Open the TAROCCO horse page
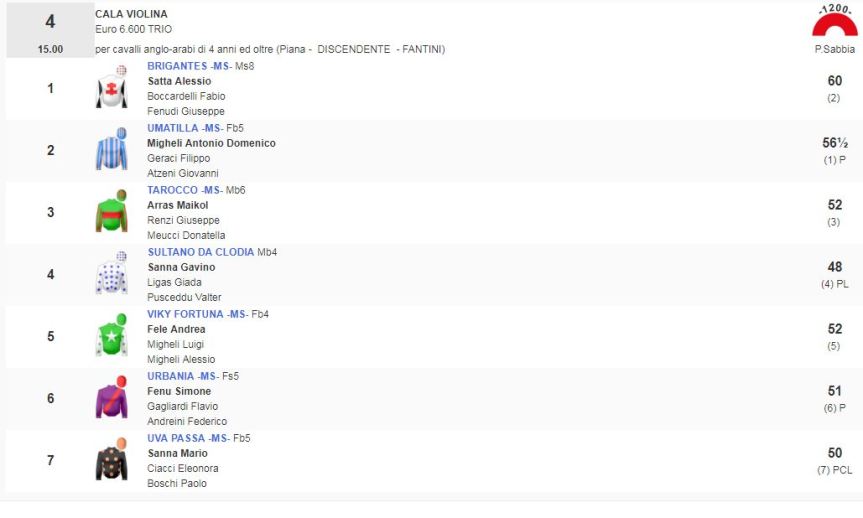The image size is (863, 518). click(x=172, y=190)
